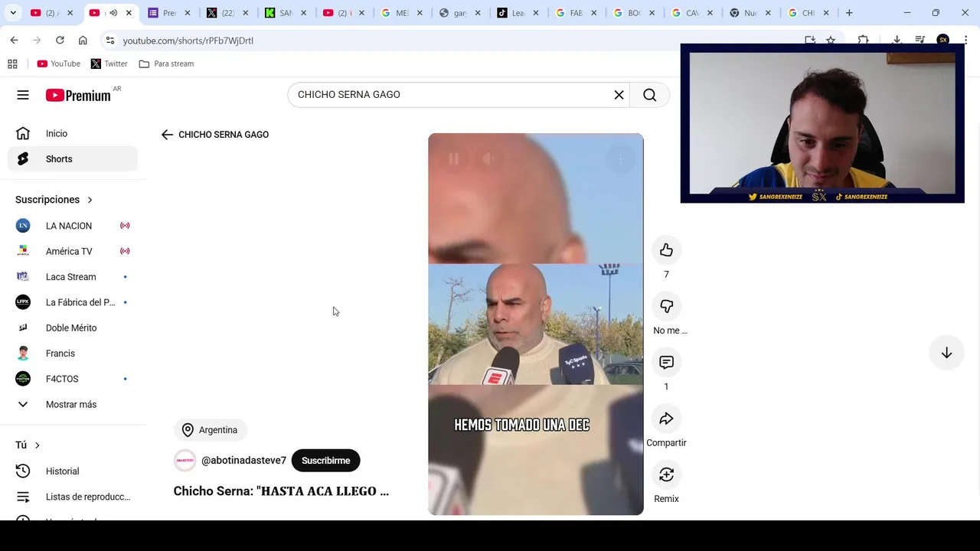Open Inicio in the sidebar
980x551 pixels.
coord(73,133)
